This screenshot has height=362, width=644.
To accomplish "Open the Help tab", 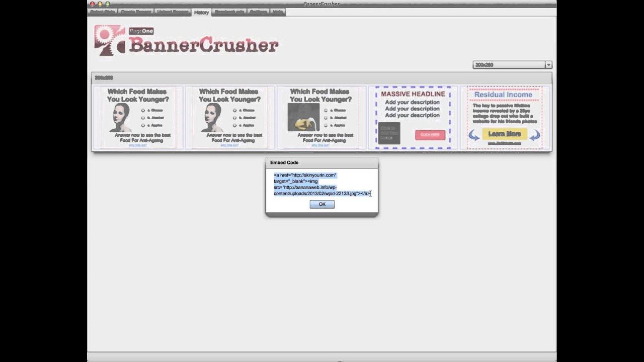I will click(x=278, y=12).
